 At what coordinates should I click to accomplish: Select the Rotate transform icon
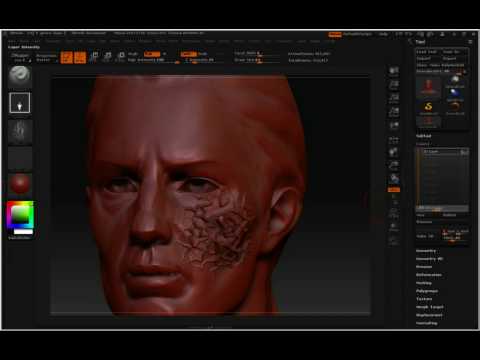[x=121, y=57]
